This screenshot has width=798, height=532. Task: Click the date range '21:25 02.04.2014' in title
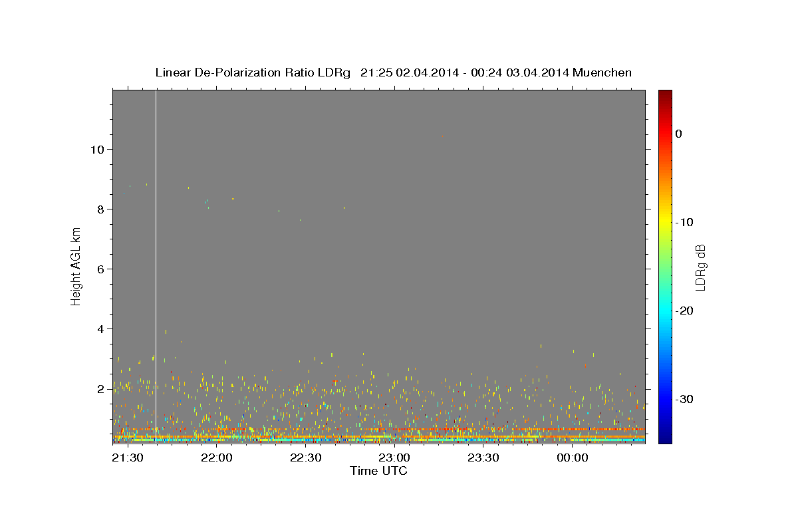(x=410, y=72)
